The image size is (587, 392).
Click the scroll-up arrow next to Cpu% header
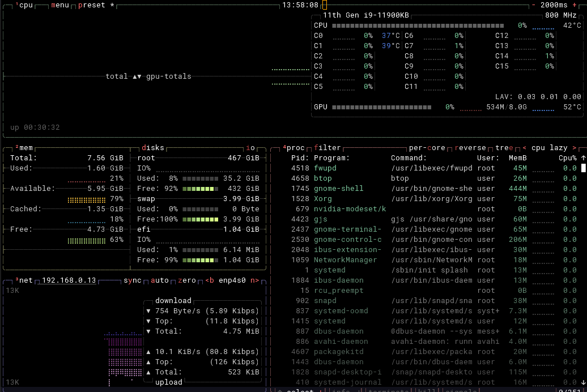tap(583, 158)
